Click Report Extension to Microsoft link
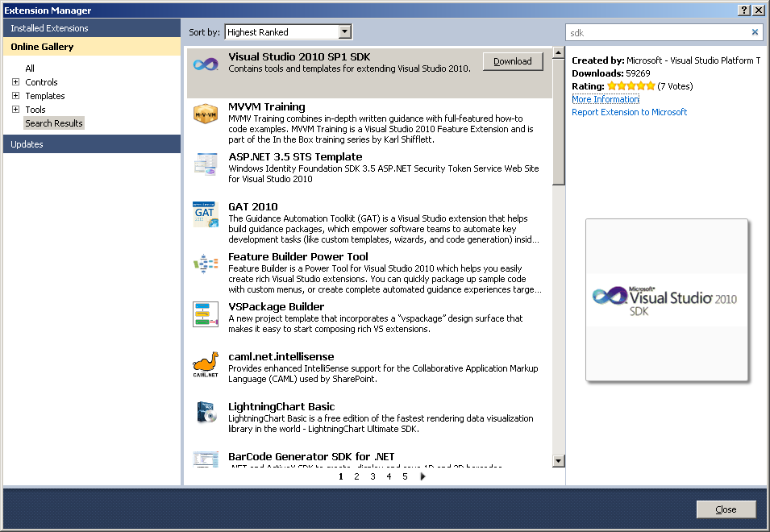This screenshot has height=532, width=770. coord(629,112)
